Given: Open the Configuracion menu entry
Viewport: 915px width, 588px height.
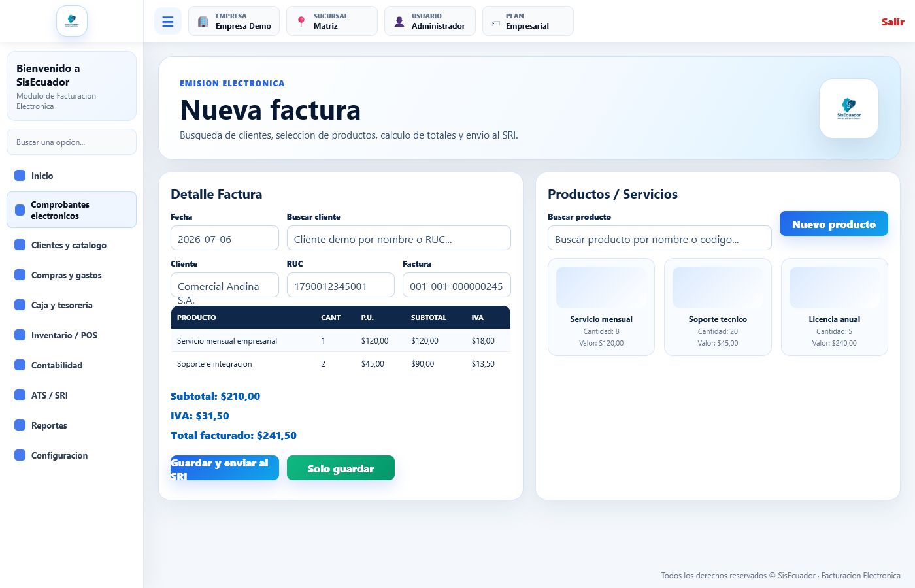Looking at the screenshot, I should click(x=71, y=455).
